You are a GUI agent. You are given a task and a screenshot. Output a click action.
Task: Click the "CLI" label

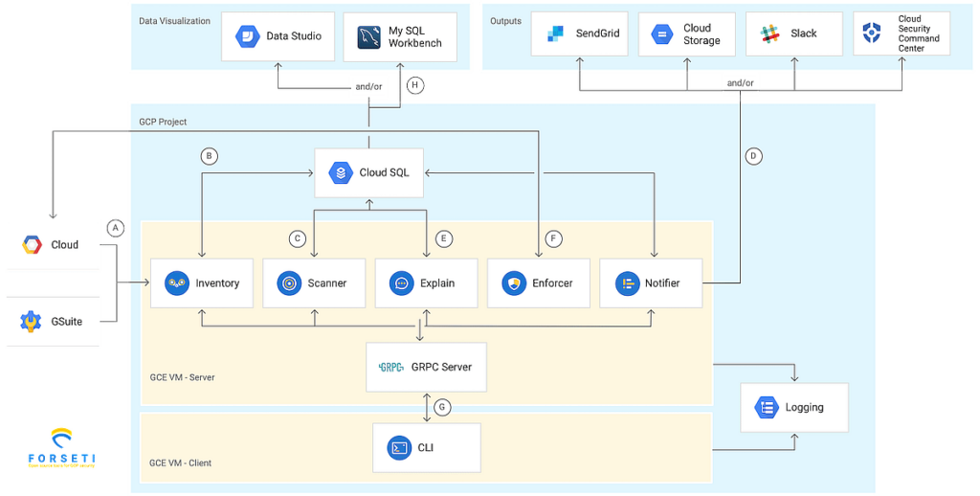tap(426, 448)
